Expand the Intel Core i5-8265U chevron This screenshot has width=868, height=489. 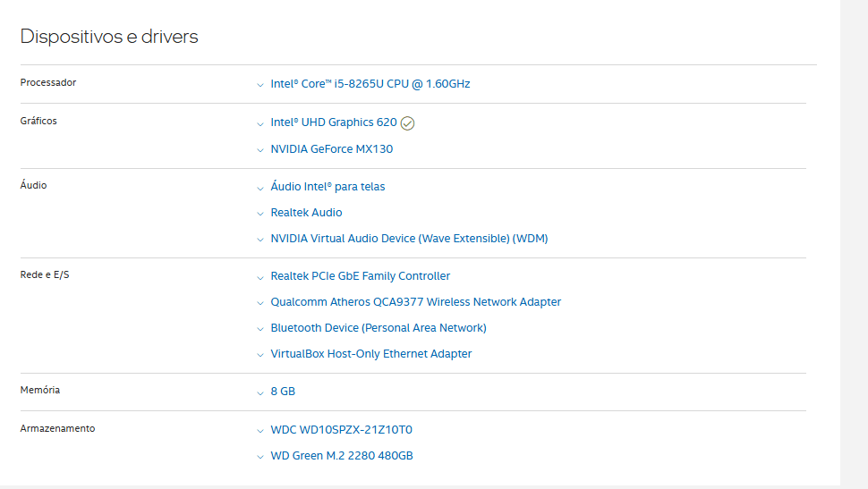click(260, 85)
